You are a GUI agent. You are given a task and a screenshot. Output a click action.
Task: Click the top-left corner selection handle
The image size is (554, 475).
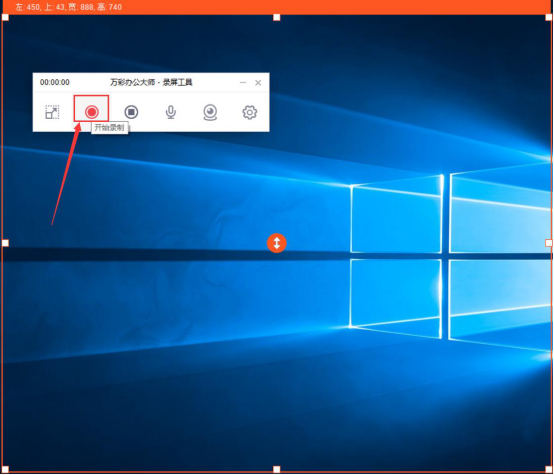5,17
